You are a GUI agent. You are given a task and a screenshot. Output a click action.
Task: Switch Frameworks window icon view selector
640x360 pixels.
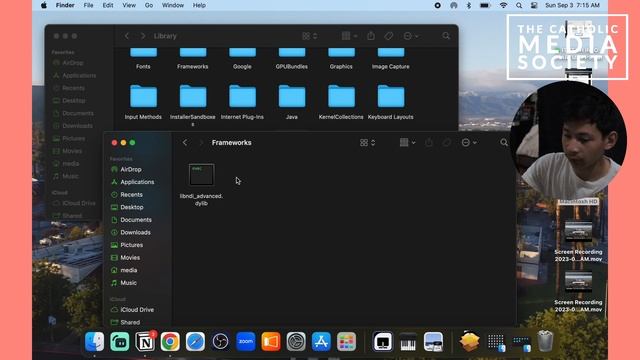pos(367,142)
